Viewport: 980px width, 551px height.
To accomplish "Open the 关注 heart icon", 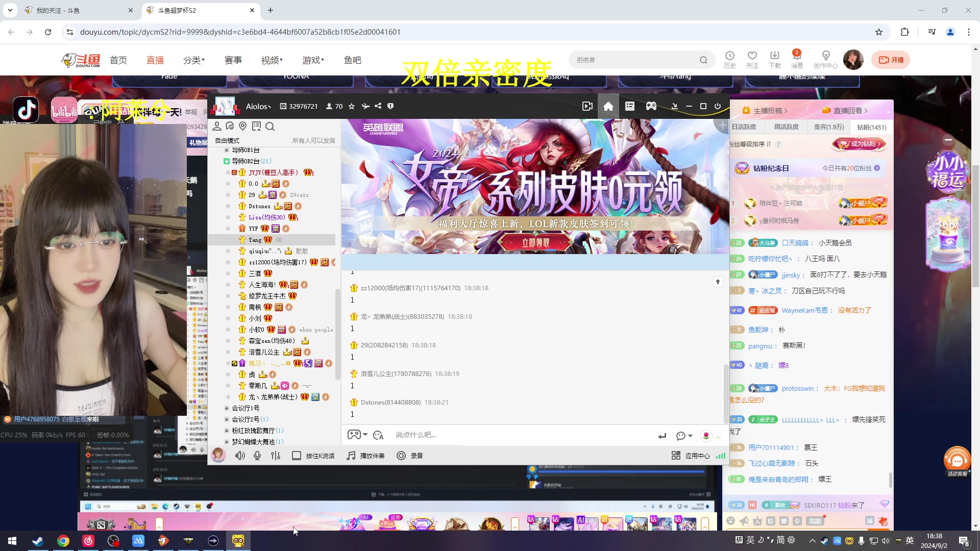I will 752,60.
